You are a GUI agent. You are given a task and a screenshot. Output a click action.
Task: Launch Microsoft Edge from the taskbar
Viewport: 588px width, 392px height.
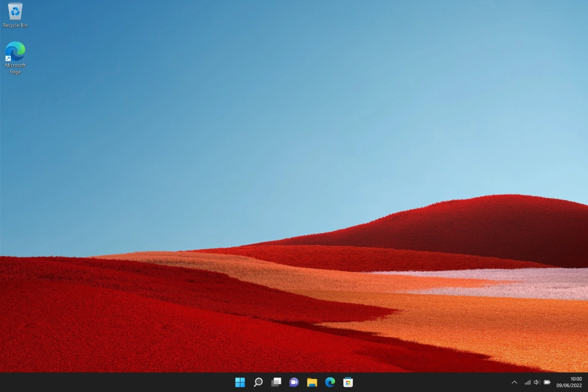pyautogui.click(x=329, y=382)
